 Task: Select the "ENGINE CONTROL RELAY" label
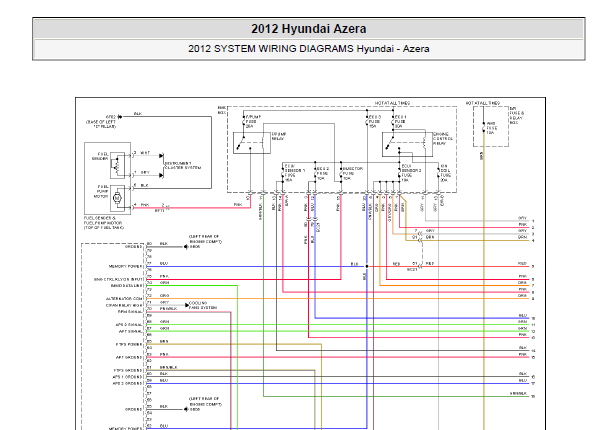coord(443,139)
